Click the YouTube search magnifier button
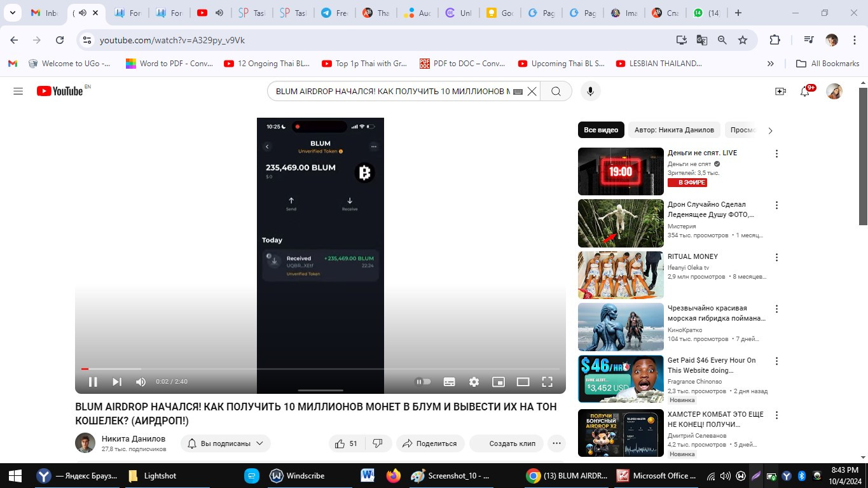Image resolution: width=868 pixels, height=488 pixels. point(556,92)
